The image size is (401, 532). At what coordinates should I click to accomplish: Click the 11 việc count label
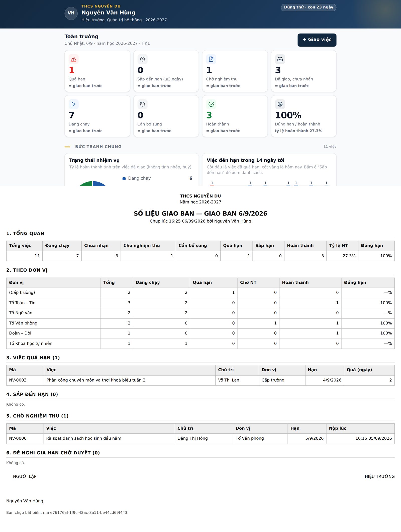pos(330,147)
